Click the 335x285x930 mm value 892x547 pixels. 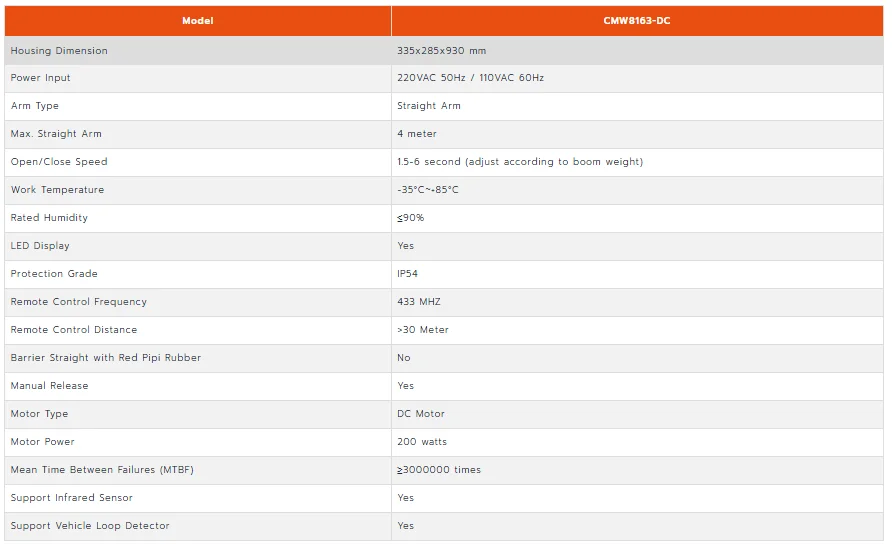(441, 51)
